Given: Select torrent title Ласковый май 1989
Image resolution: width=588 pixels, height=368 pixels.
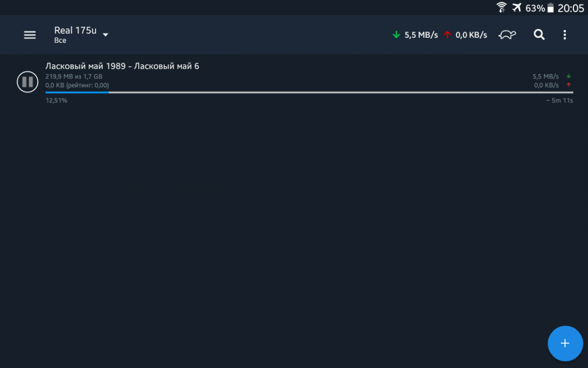Looking at the screenshot, I should point(122,66).
